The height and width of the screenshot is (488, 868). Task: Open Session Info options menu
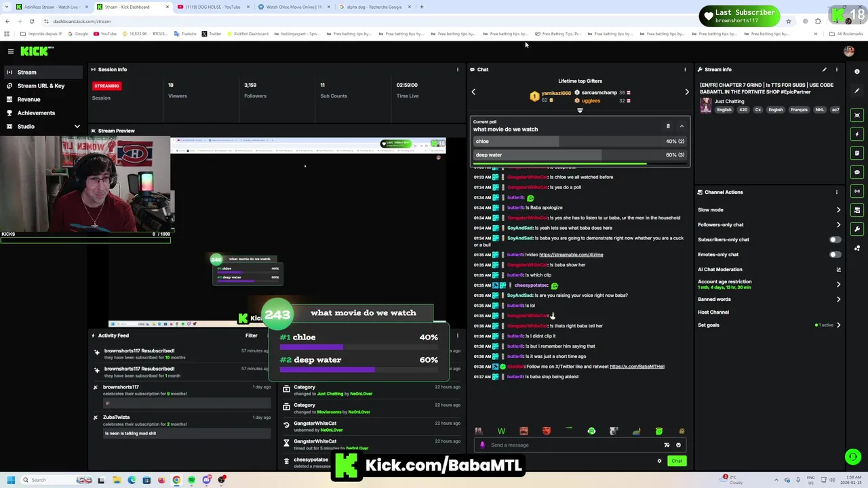[457, 69]
